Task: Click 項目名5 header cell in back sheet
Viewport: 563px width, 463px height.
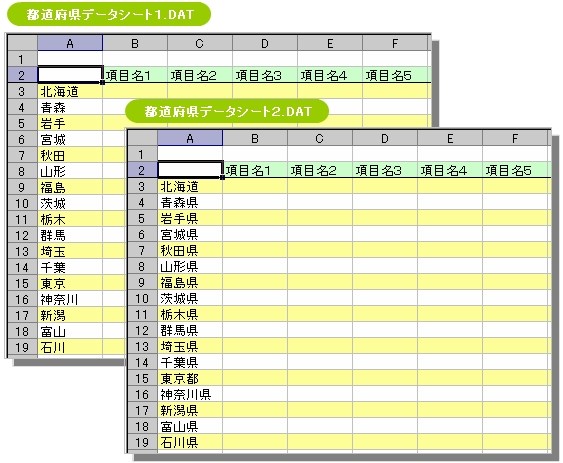Action: point(395,75)
